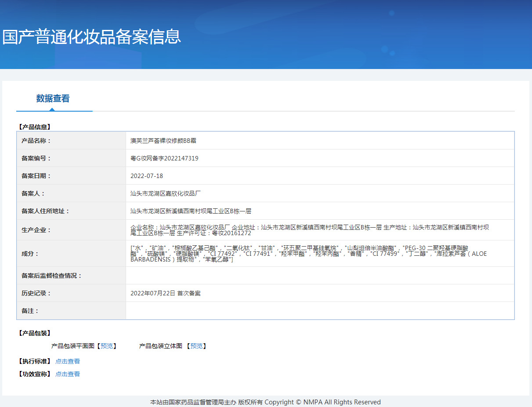Click the 产品包装立体图 label
The height and width of the screenshot is (407, 532).
[161, 346]
